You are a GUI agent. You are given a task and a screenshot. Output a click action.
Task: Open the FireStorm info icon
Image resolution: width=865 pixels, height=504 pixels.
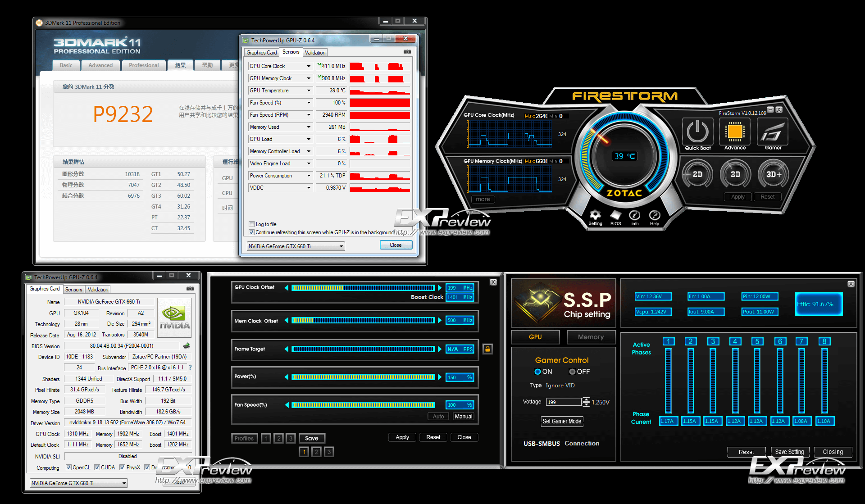point(635,215)
